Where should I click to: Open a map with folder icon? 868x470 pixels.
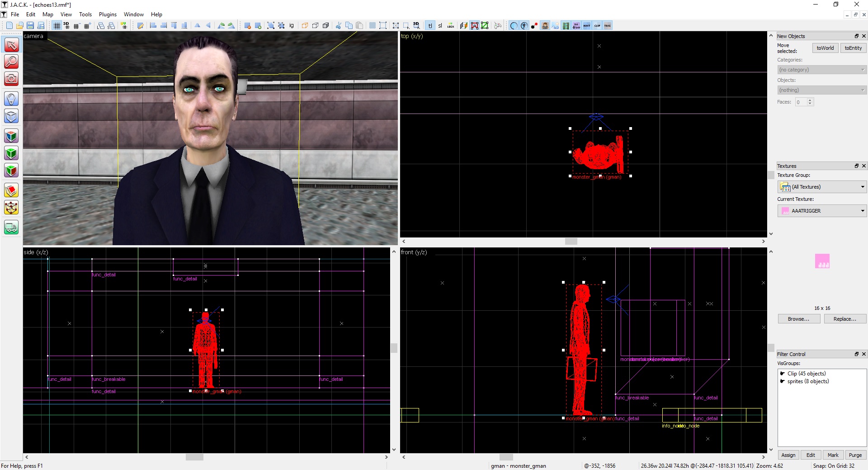point(19,25)
